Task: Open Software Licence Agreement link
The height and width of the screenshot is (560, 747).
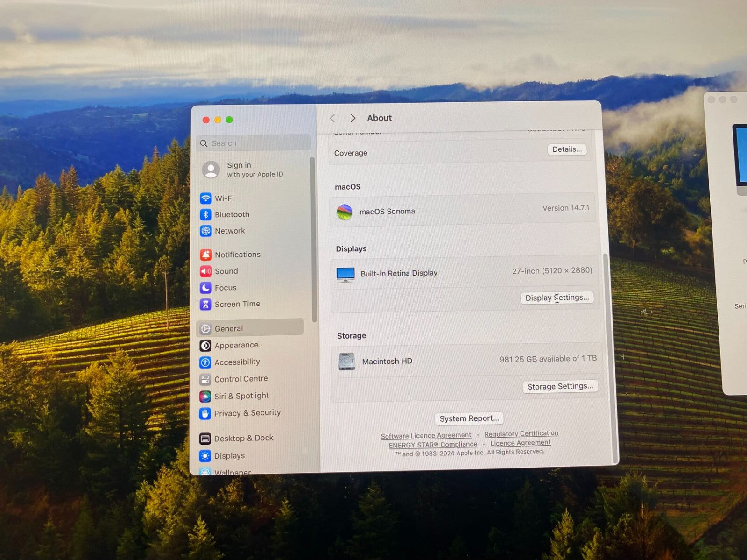Action: coord(426,436)
